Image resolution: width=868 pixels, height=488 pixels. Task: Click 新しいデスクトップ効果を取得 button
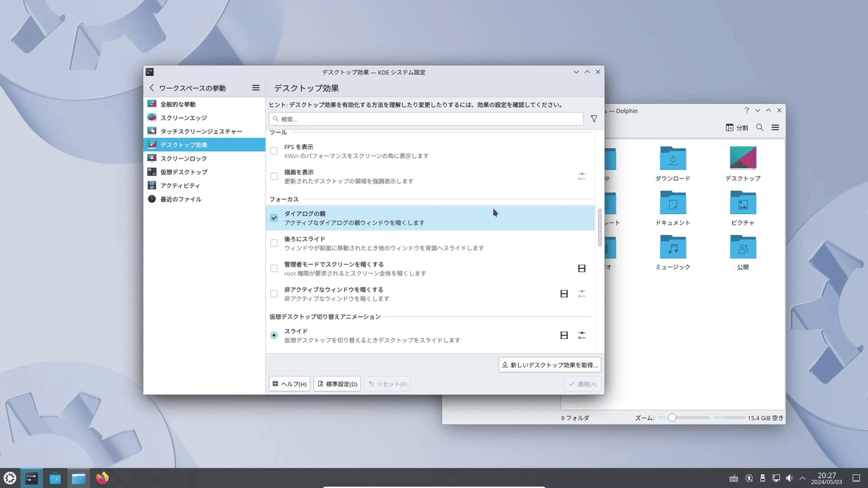(x=550, y=365)
